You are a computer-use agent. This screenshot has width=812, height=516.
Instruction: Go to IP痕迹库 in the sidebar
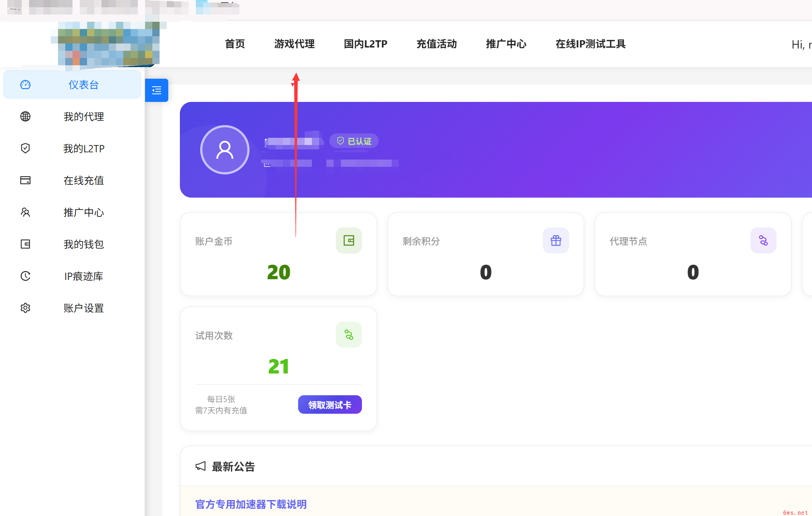point(72,276)
